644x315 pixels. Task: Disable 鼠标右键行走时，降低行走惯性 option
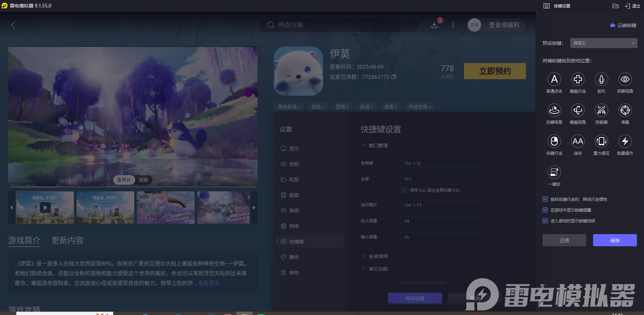coord(545,199)
